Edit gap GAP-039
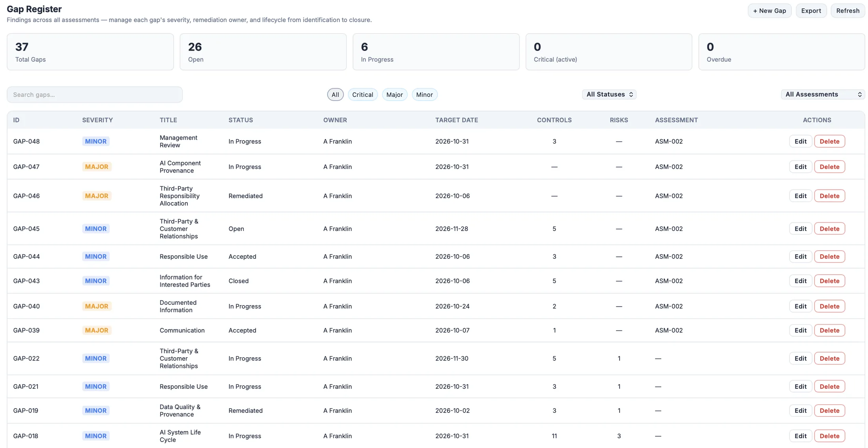868x448 pixels. click(x=801, y=330)
